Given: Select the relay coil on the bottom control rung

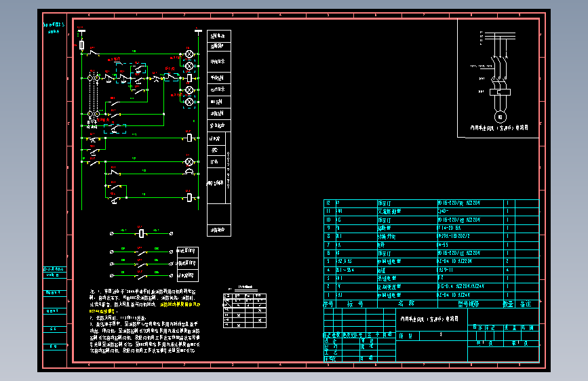Looking at the screenshot, I should [189, 198].
